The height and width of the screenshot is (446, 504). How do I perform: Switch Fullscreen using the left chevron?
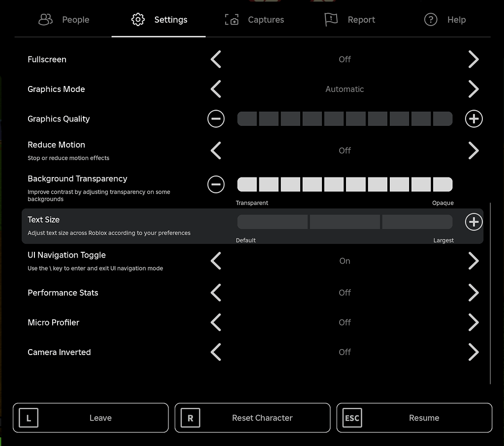click(x=216, y=59)
